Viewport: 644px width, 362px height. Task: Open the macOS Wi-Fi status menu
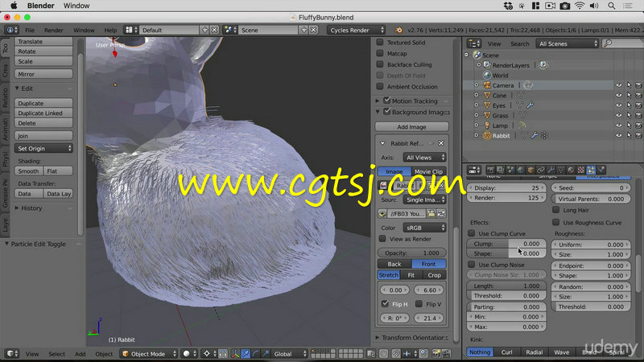tap(580, 6)
